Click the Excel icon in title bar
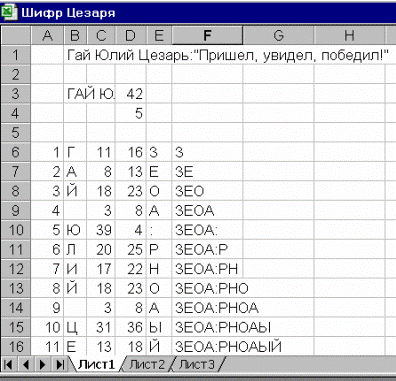Screen dimensions: 396x381 point(9,13)
